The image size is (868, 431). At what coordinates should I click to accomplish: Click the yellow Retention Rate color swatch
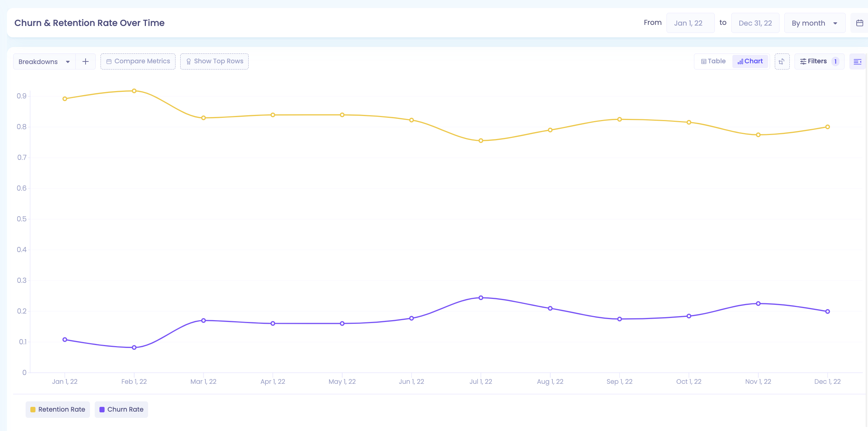(33, 409)
